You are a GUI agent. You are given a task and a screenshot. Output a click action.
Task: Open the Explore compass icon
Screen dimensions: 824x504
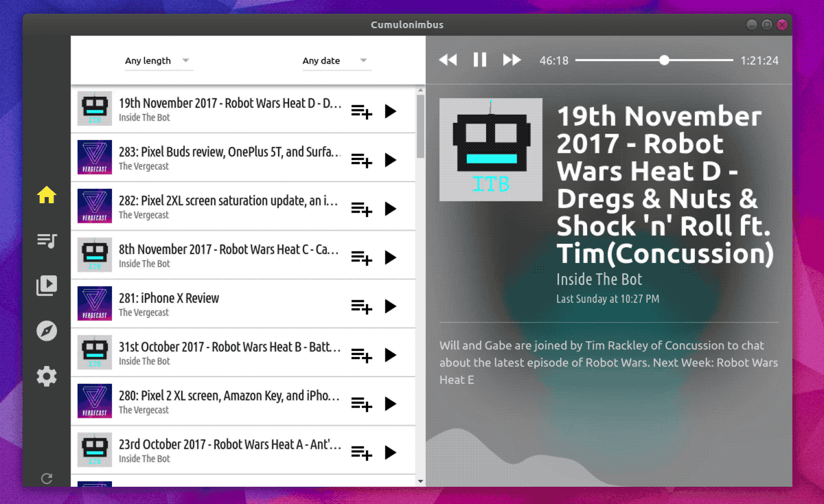(x=47, y=331)
